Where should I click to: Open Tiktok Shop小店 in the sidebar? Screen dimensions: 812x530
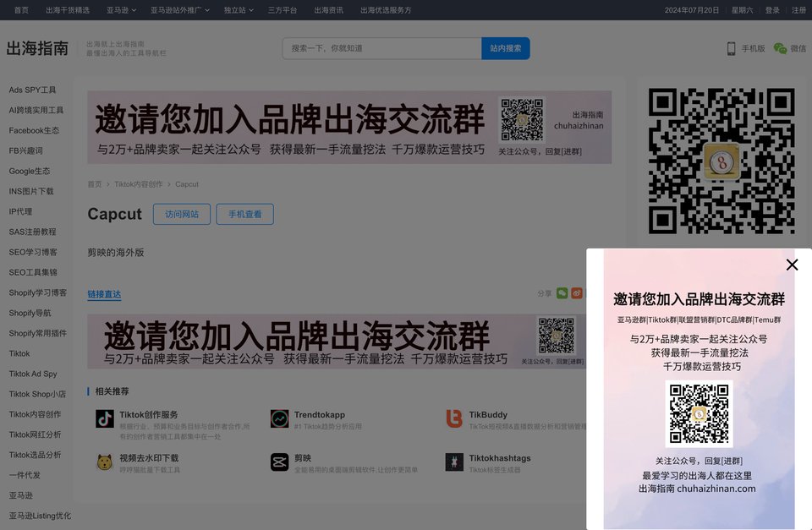[x=37, y=394]
